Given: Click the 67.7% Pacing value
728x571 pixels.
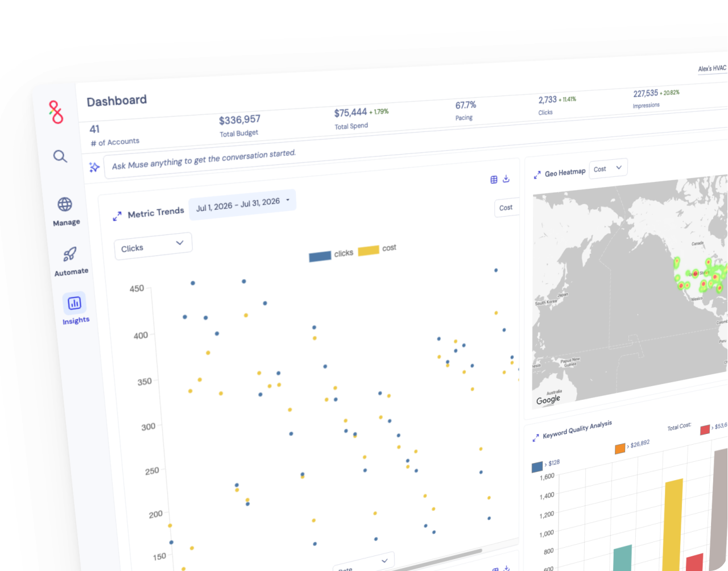Looking at the screenshot, I should [x=466, y=105].
